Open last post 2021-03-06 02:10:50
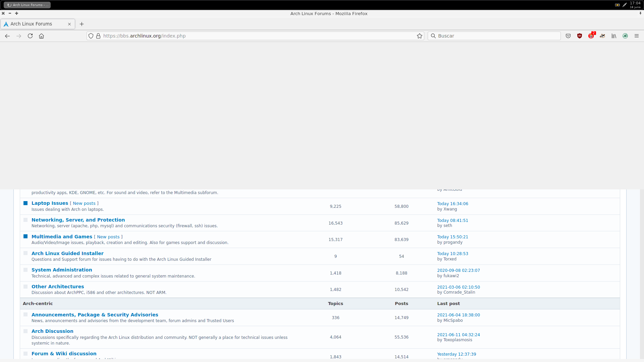This screenshot has width=644, height=362. coord(459,287)
